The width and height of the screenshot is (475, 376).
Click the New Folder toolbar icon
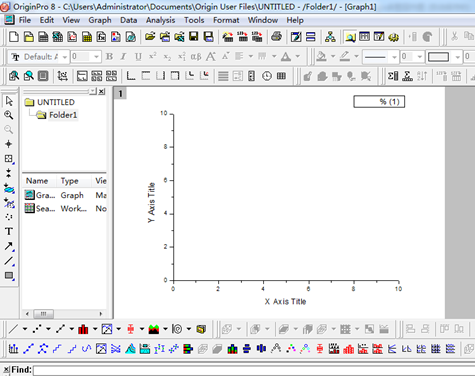29,37
